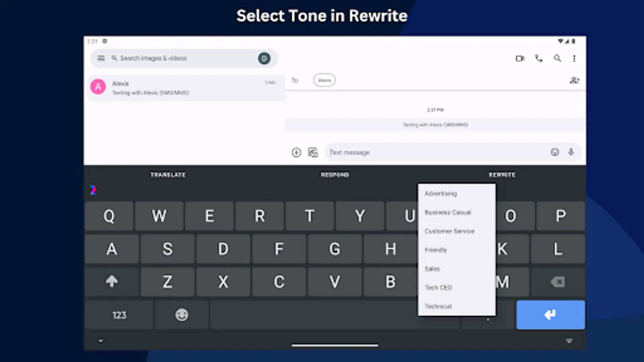
Task: Tap the P key
Action: point(561,216)
